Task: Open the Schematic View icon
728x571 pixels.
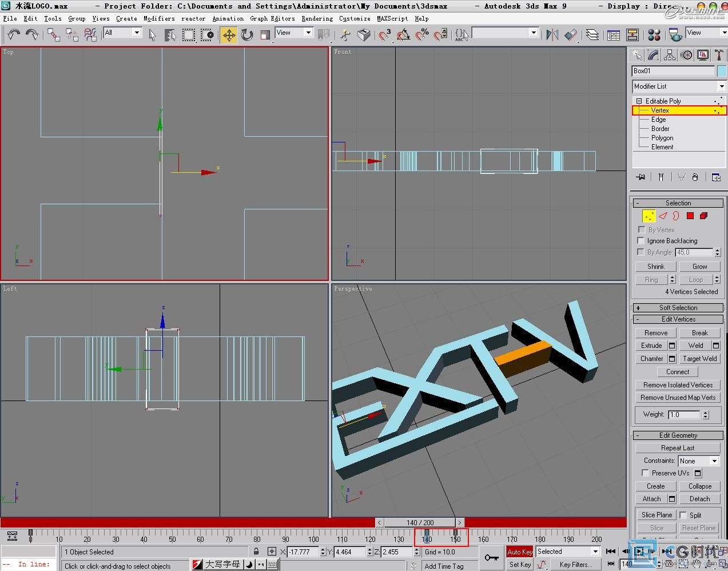Action: tap(632, 35)
